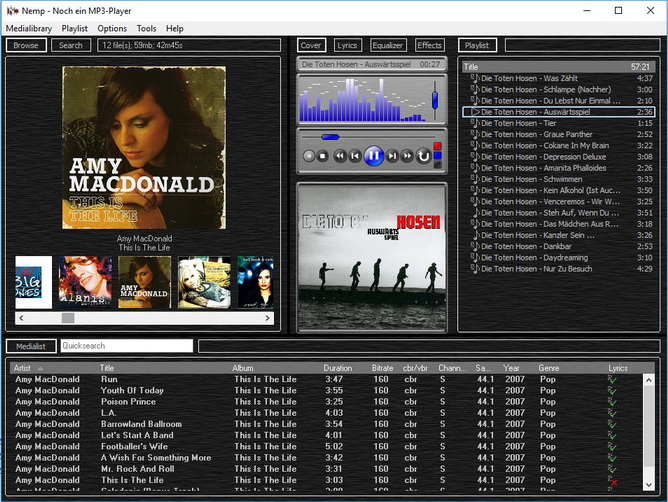This screenshot has height=502, width=668.
Task: Switch to the Equalizer tab
Action: click(x=388, y=45)
